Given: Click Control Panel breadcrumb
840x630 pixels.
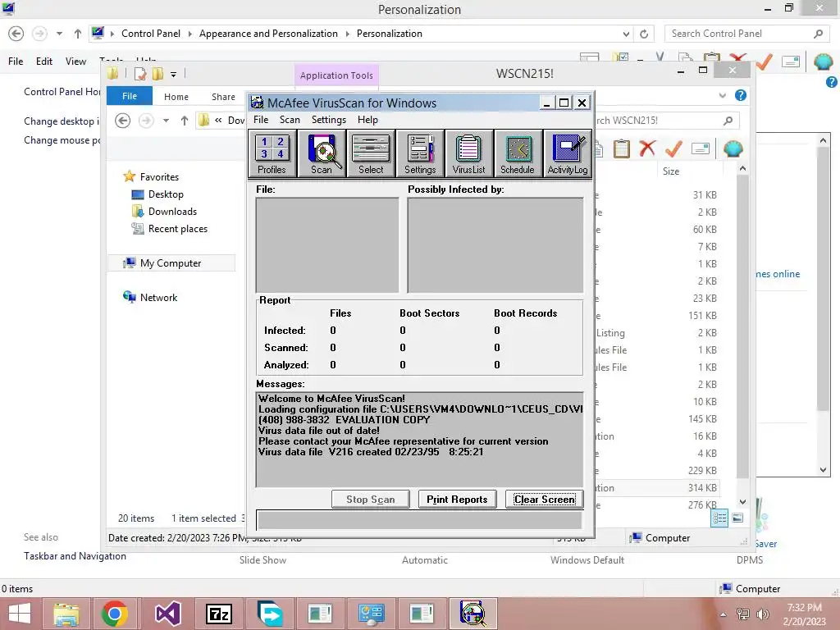Looking at the screenshot, I should coord(151,33).
